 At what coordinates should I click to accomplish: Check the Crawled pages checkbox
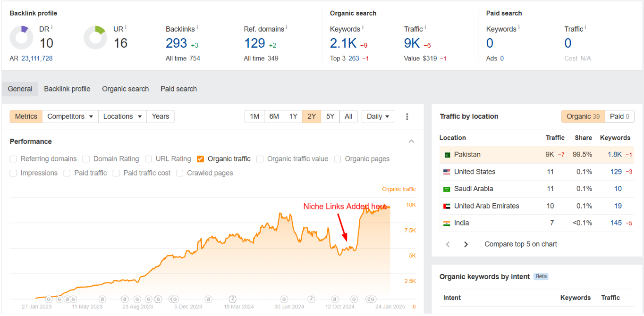pos(180,173)
